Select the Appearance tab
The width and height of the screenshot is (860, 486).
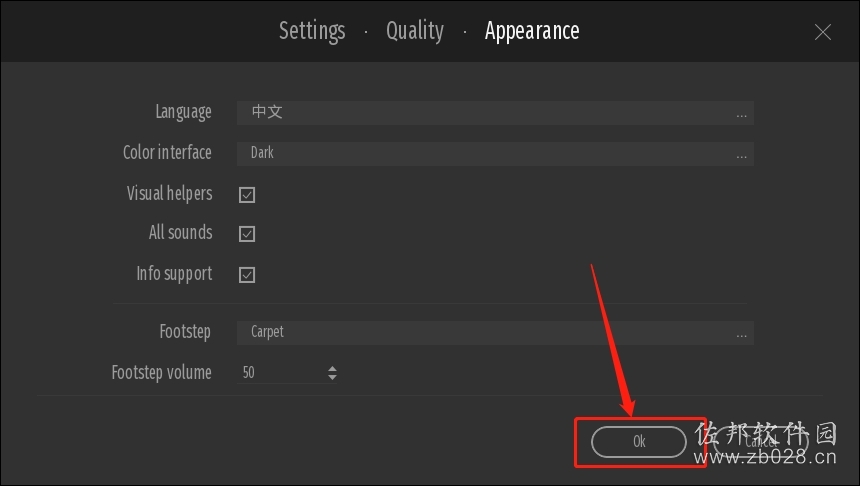click(x=532, y=31)
